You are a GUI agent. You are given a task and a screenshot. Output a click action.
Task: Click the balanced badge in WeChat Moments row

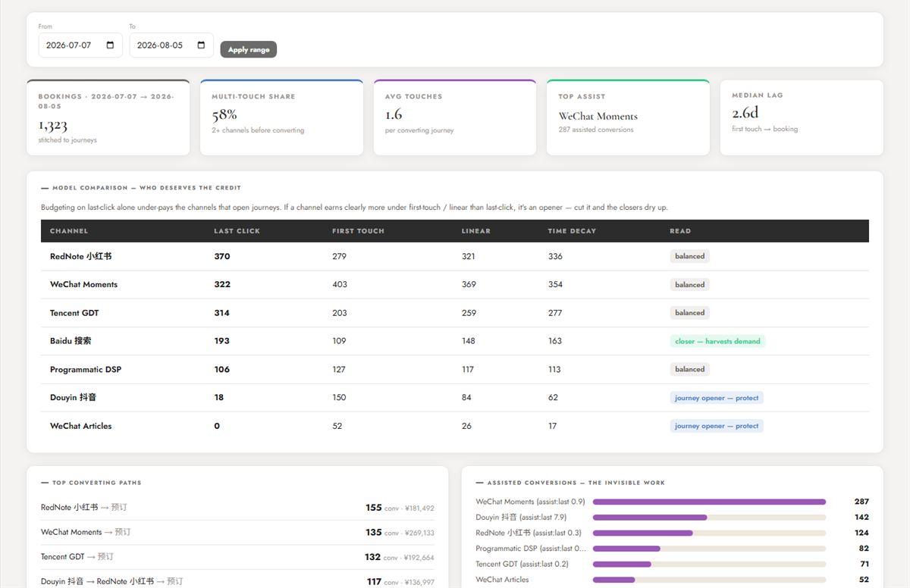(x=690, y=284)
